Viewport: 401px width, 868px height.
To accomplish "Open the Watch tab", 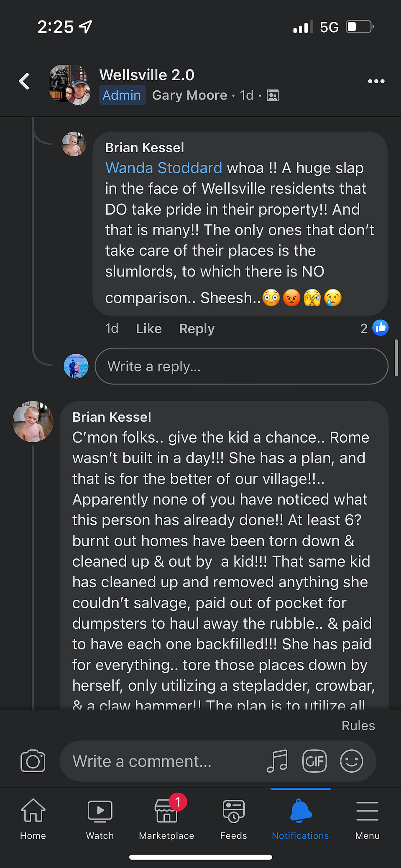I will point(100,818).
